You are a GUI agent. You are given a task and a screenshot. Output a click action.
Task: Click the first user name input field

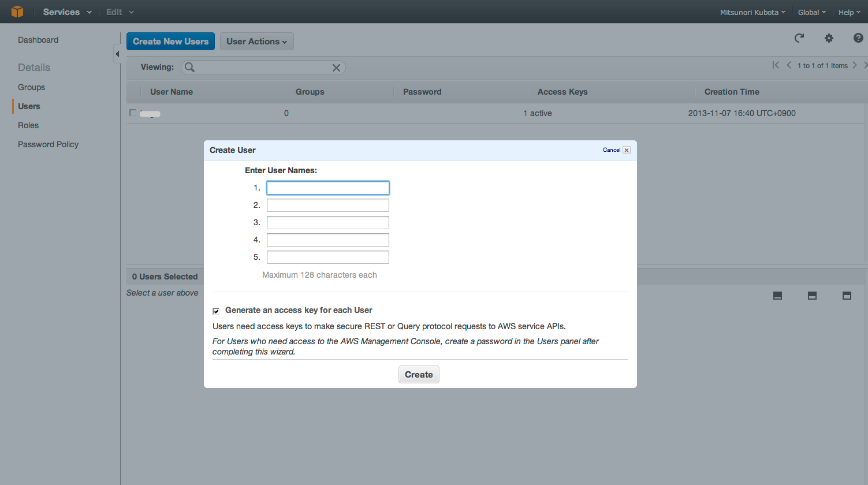327,188
